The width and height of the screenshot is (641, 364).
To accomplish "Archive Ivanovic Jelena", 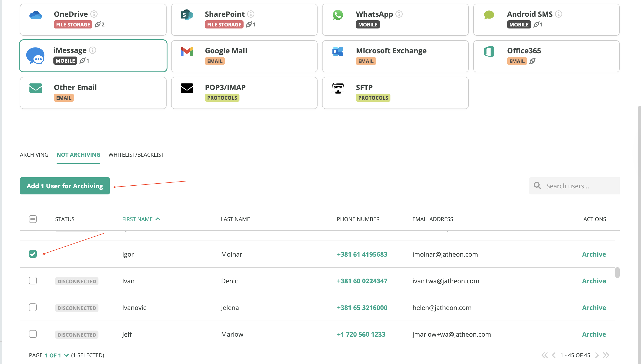I will pos(594,308).
